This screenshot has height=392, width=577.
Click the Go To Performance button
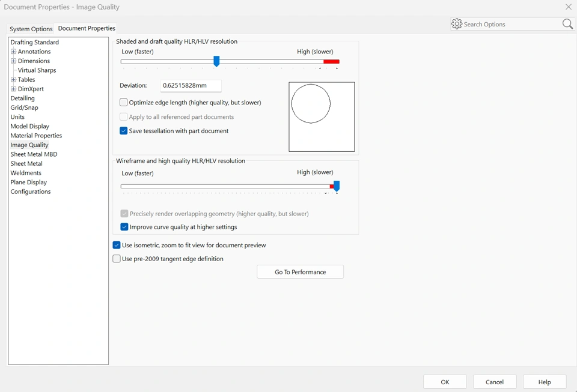[301, 272]
